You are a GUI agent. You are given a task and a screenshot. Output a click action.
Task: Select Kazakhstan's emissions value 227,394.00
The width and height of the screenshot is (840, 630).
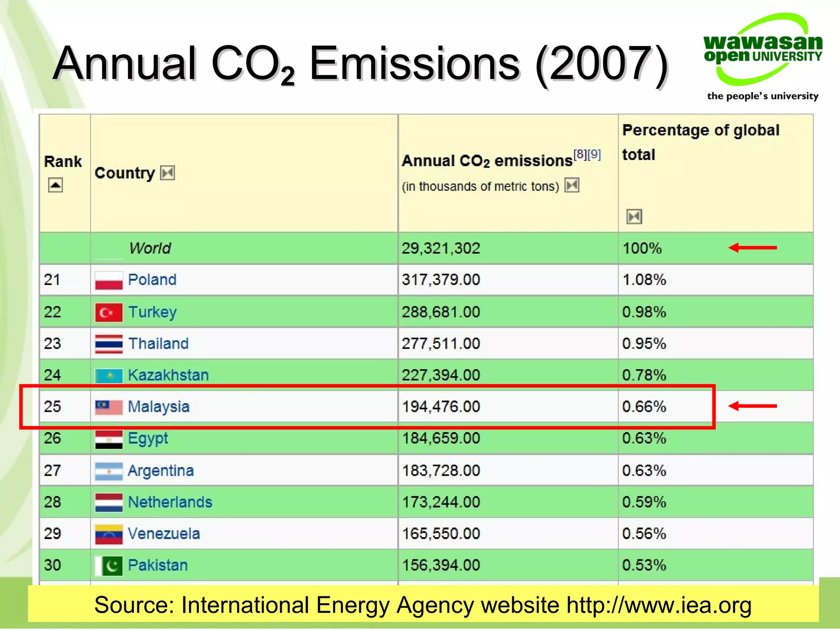pyautogui.click(x=441, y=375)
